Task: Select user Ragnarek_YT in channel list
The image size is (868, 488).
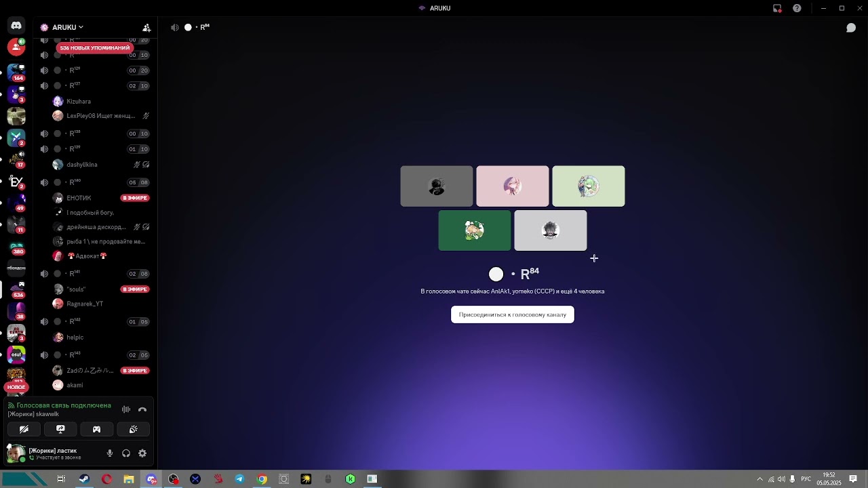Action: [100, 304]
